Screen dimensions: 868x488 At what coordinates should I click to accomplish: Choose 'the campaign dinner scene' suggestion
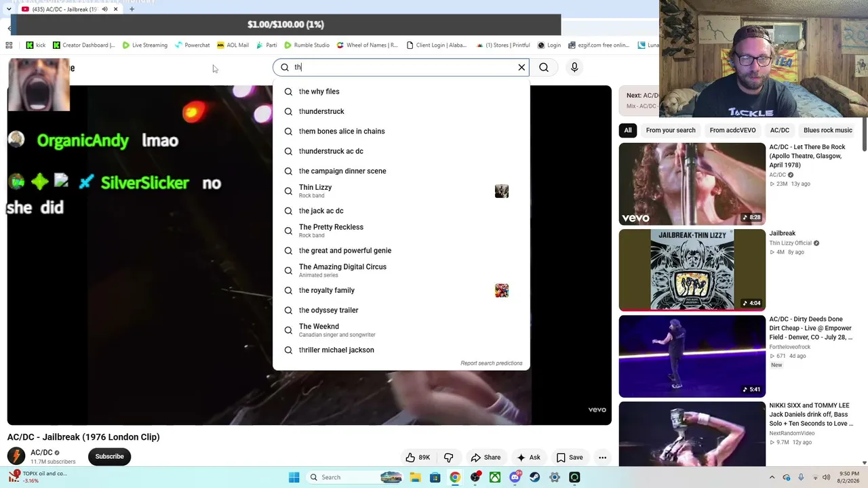(401, 171)
